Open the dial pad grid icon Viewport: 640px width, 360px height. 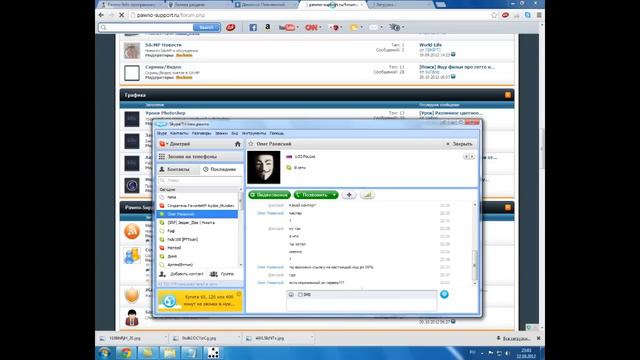pos(162,157)
